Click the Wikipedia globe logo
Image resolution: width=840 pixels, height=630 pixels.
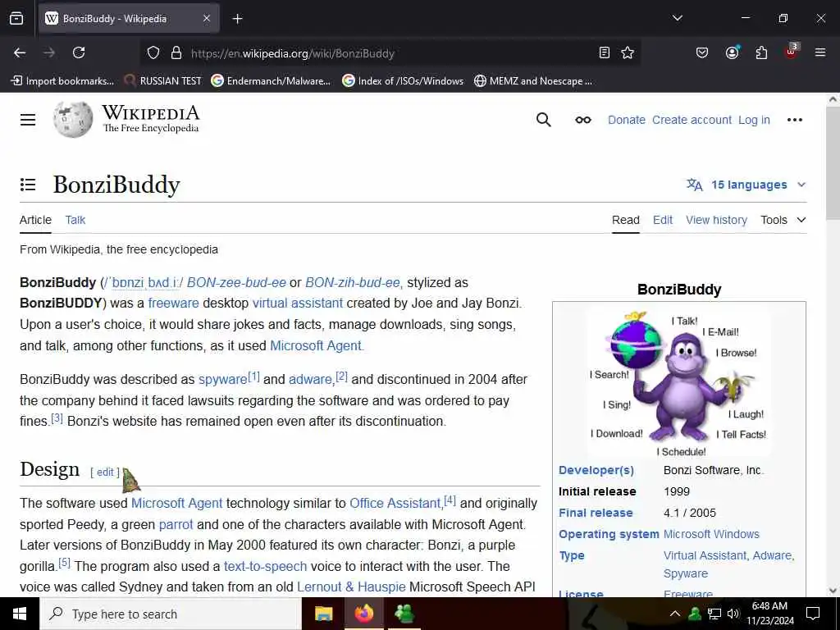point(73,120)
